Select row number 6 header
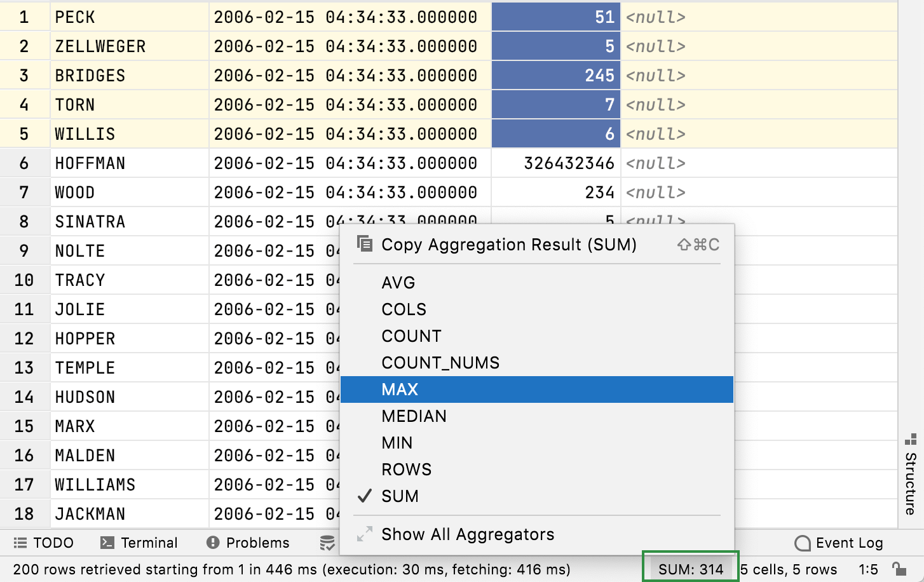The image size is (924, 582). pyautogui.click(x=25, y=163)
